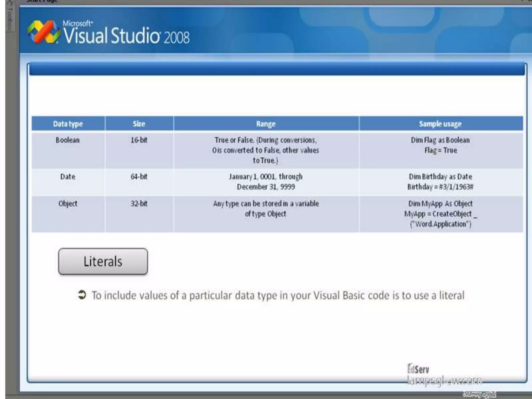Viewport: 532px width, 399px height.
Task: Click the Microsoft text above Visual Studio
Action: point(78,23)
